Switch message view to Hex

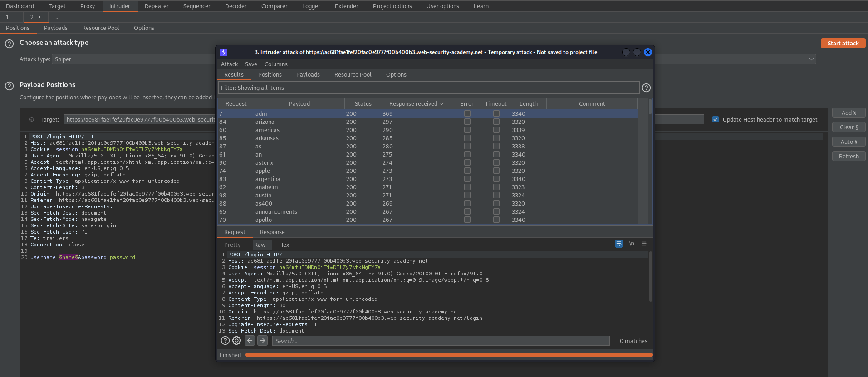[x=284, y=245]
